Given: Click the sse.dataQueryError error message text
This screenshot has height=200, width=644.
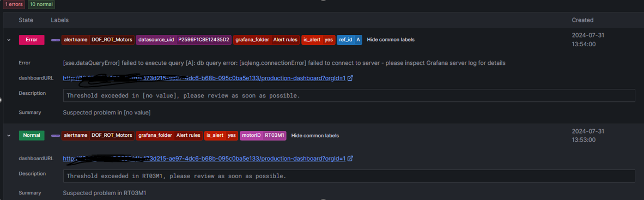Looking at the screenshot, I should pyautogui.click(x=284, y=63).
